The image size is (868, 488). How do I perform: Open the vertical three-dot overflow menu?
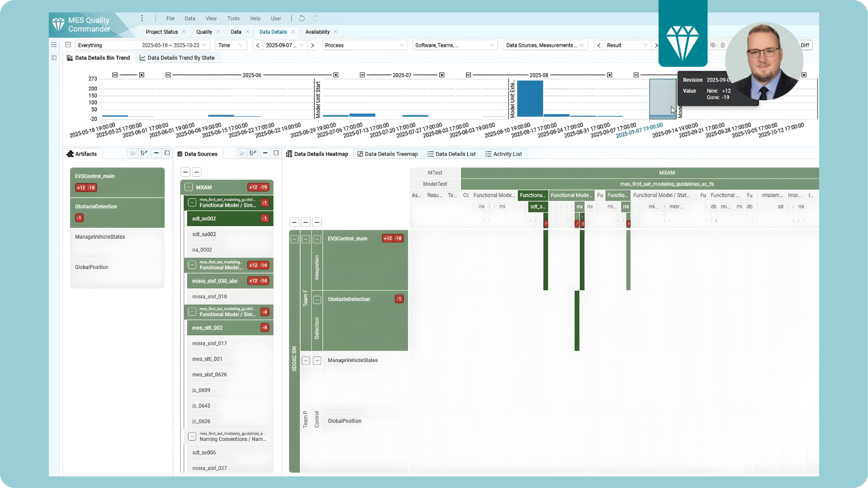point(142,19)
